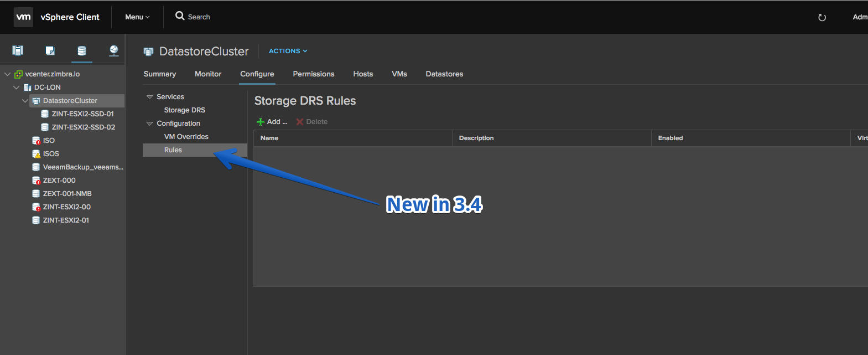Switch to the Monitor tab
Viewport: 868px width, 355px height.
click(x=208, y=74)
